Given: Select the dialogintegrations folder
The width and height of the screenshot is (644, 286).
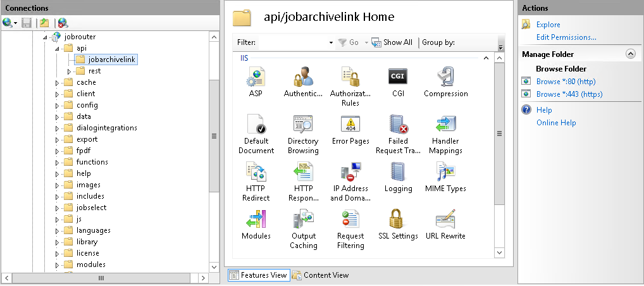Looking at the screenshot, I should click(107, 128).
